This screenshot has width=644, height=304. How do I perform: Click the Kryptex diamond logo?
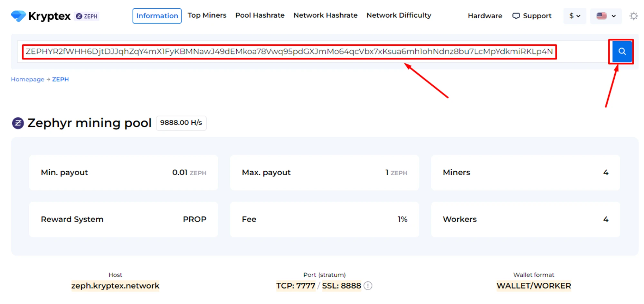18,16
